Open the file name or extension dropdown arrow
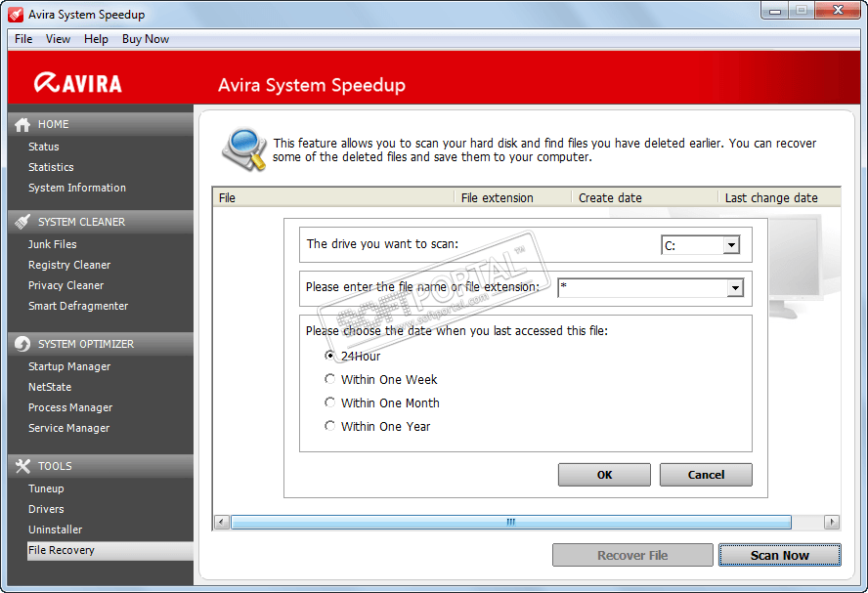868x593 pixels. (735, 287)
